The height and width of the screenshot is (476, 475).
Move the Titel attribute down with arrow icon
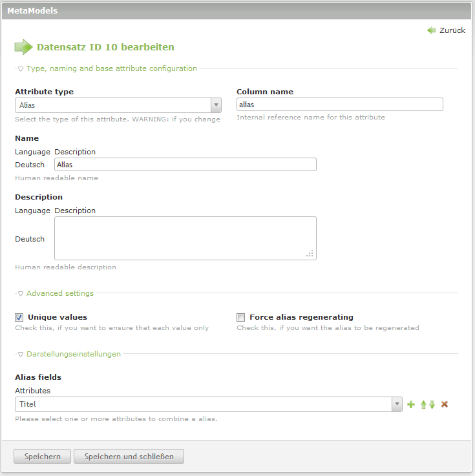(x=432, y=405)
